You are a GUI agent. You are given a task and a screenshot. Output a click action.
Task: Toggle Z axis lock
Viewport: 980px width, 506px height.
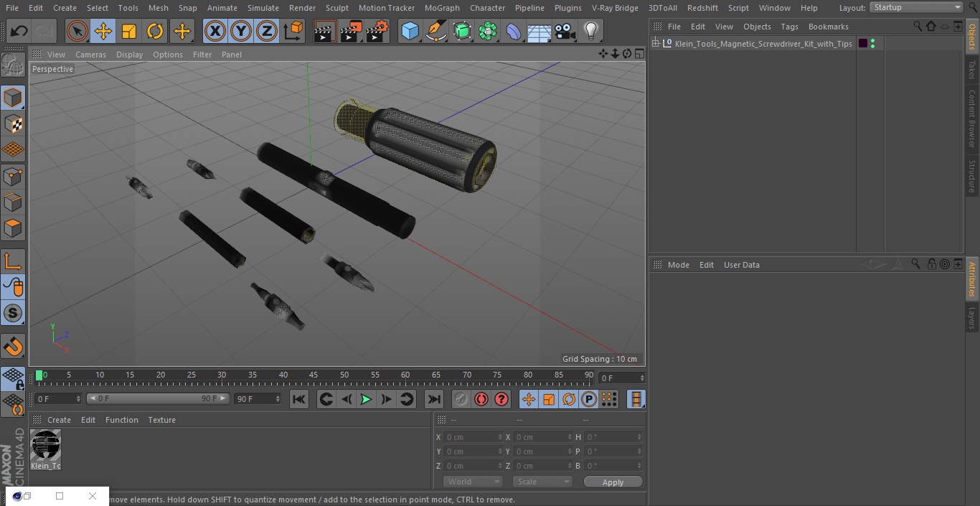point(267,31)
